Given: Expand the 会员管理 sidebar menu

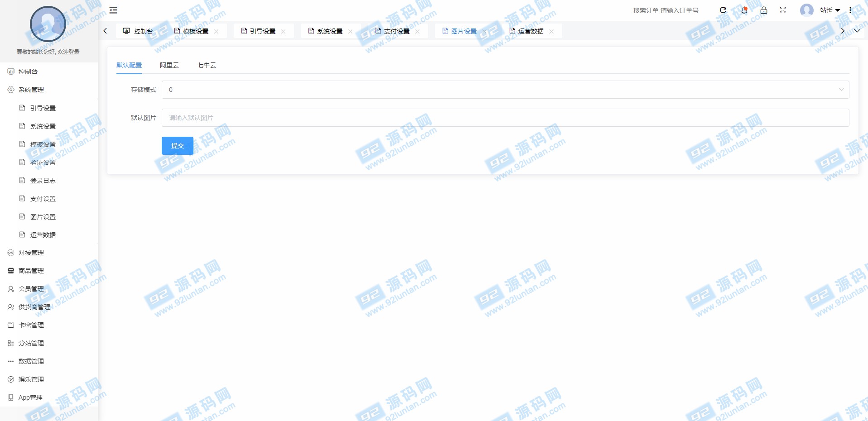Looking at the screenshot, I should coord(49,289).
